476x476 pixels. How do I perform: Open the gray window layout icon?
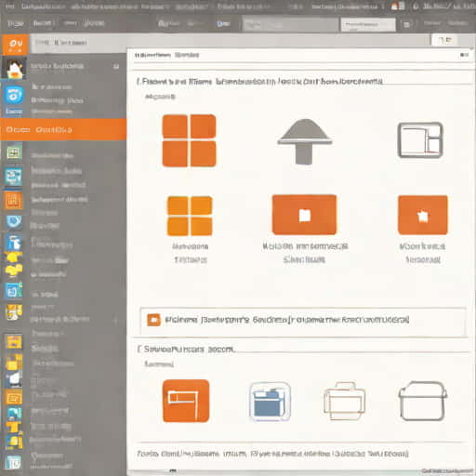(420, 140)
